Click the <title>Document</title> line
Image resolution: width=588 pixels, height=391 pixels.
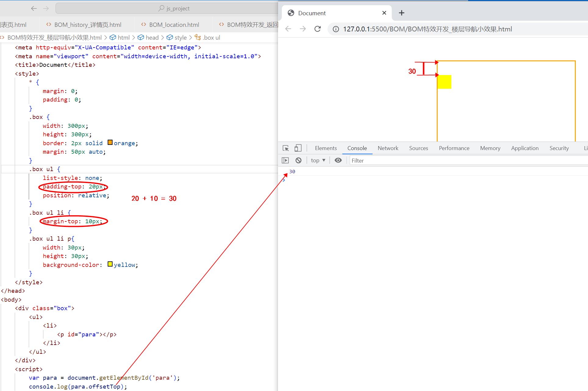pos(55,65)
